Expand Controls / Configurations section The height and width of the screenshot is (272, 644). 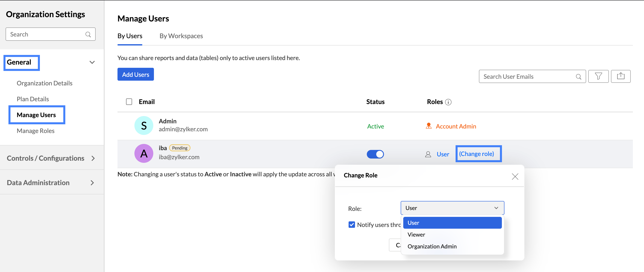pyautogui.click(x=93, y=158)
